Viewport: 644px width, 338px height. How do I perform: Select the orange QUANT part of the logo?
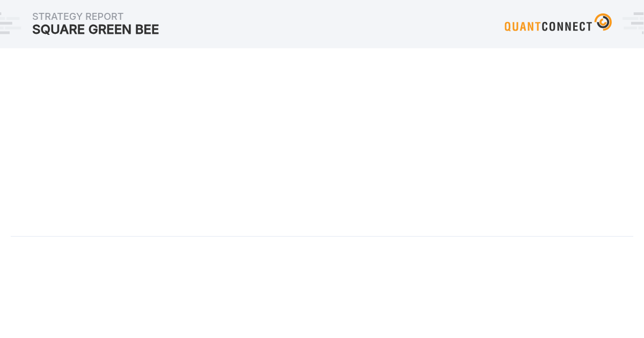click(x=523, y=26)
